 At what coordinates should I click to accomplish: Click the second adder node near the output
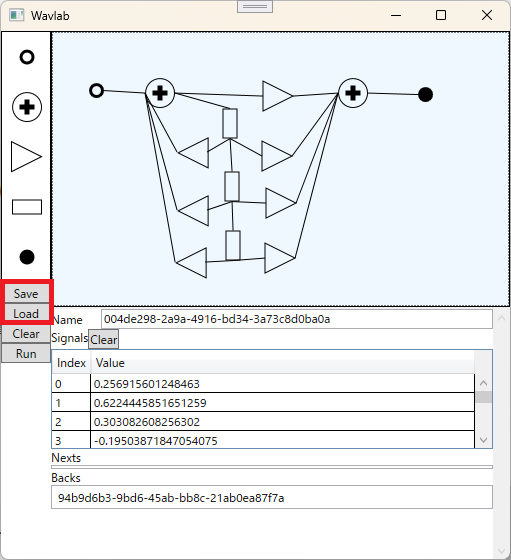pos(353,93)
